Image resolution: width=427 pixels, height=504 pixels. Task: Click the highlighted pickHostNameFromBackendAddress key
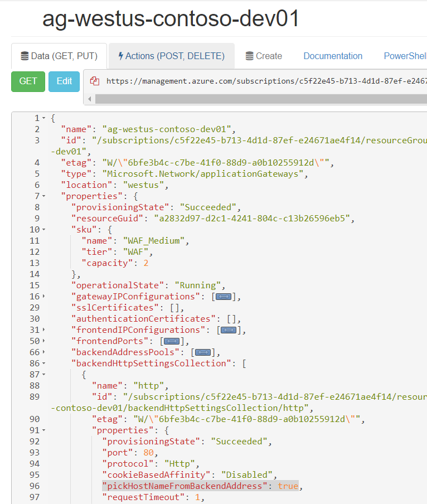(x=185, y=486)
